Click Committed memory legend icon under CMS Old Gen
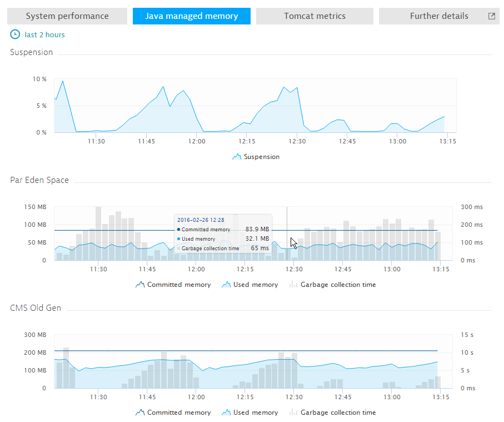The height and width of the screenshot is (422, 504). point(140,413)
